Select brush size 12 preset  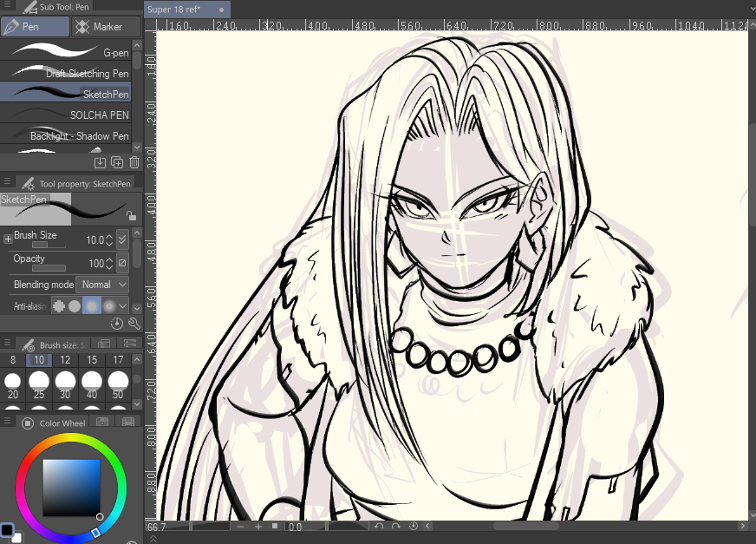pyautogui.click(x=65, y=359)
